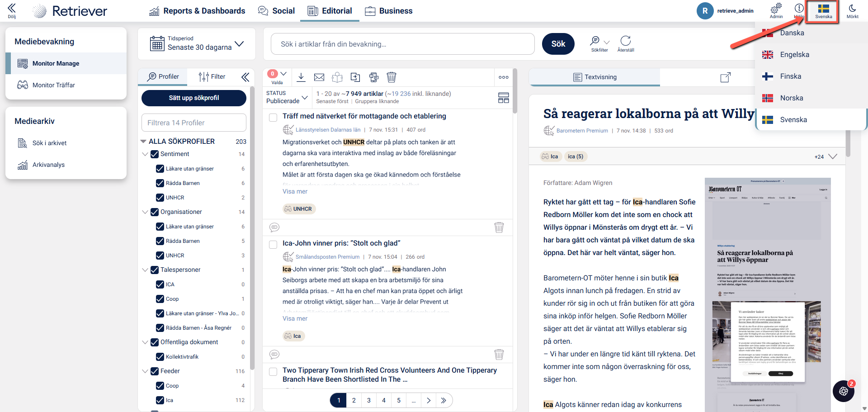Click the Gruppera liknande link
868x412 pixels.
coord(377,101)
